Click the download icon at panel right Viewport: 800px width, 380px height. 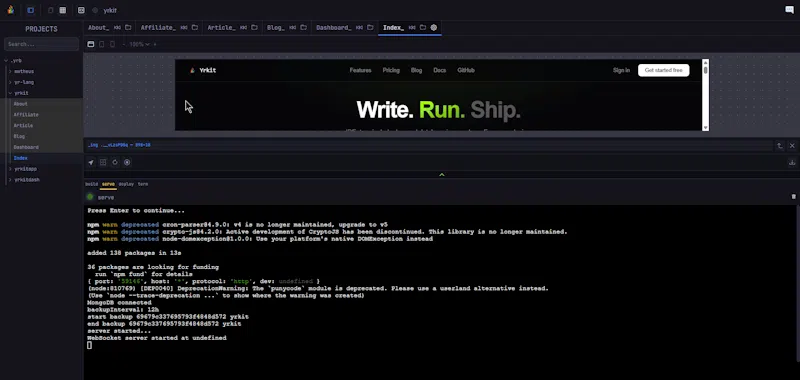[x=792, y=163]
